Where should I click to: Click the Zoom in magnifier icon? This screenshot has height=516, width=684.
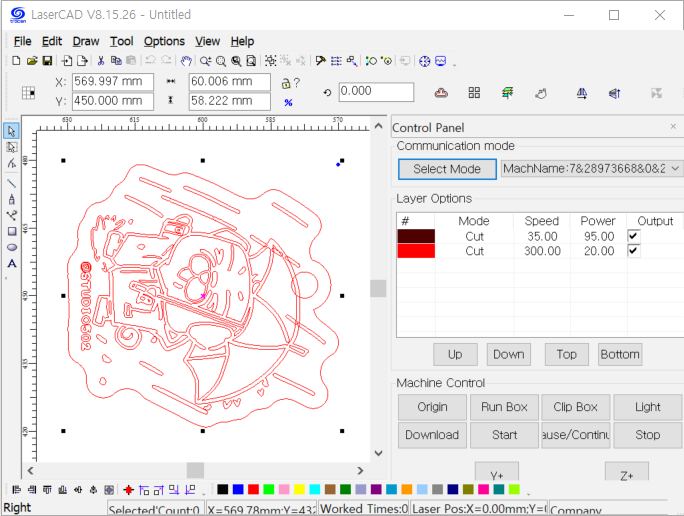(x=205, y=61)
